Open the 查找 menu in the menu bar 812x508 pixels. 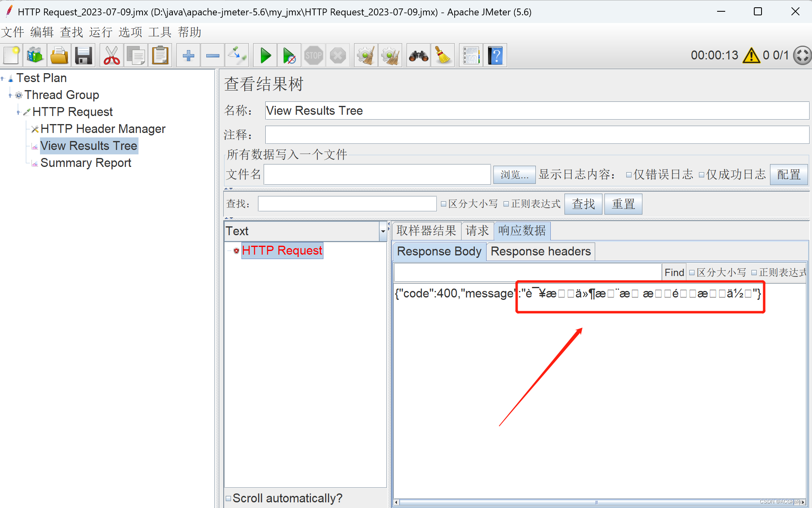click(x=71, y=32)
